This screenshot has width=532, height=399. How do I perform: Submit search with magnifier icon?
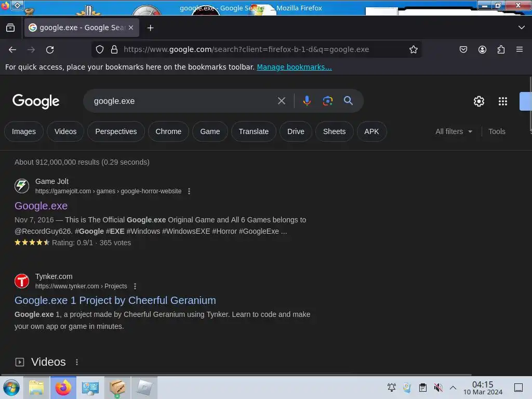pos(348,101)
